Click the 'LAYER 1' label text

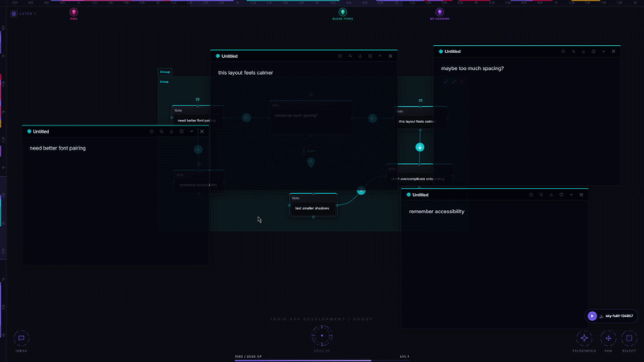coord(28,14)
